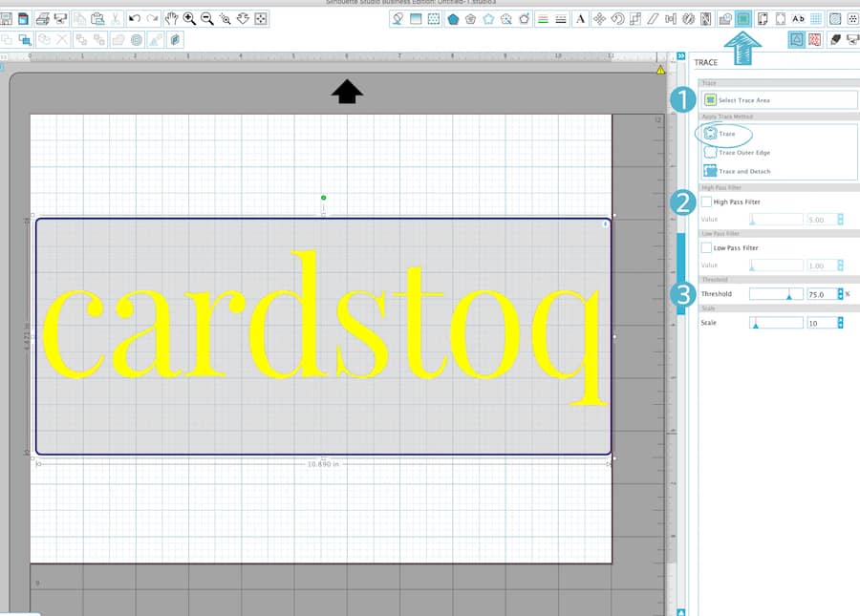
Task: Adjust the Scale slider
Action: click(x=776, y=323)
